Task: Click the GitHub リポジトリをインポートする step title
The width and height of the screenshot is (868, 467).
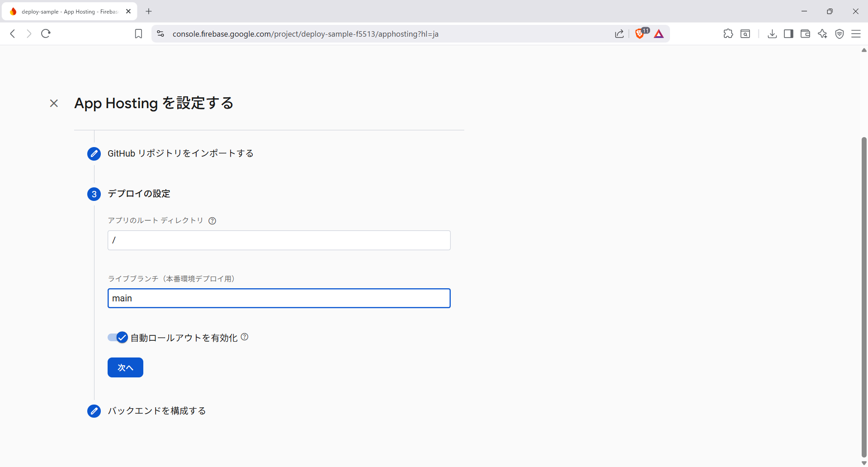Action: click(x=180, y=153)
